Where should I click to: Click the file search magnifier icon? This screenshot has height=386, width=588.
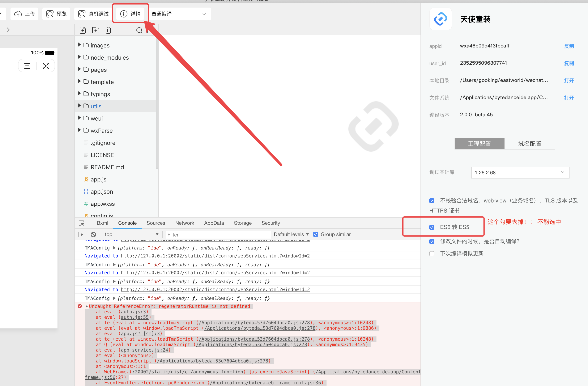point(139,30)
